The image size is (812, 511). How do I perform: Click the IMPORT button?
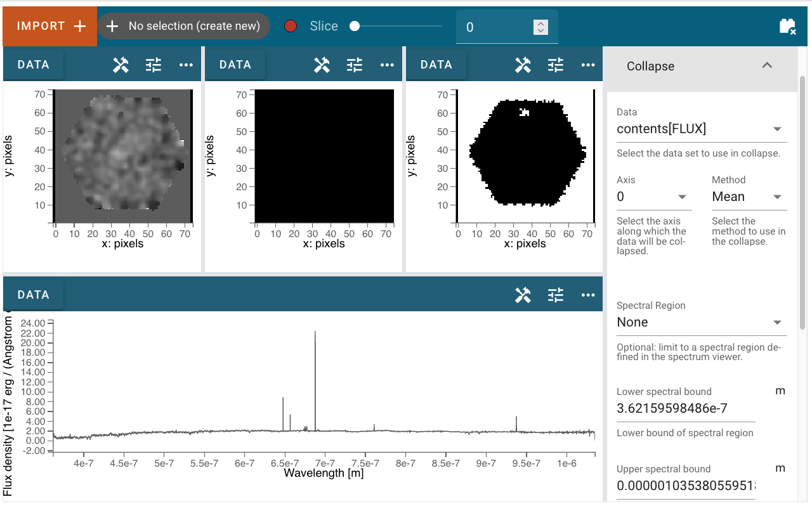[x=50, y=26]
